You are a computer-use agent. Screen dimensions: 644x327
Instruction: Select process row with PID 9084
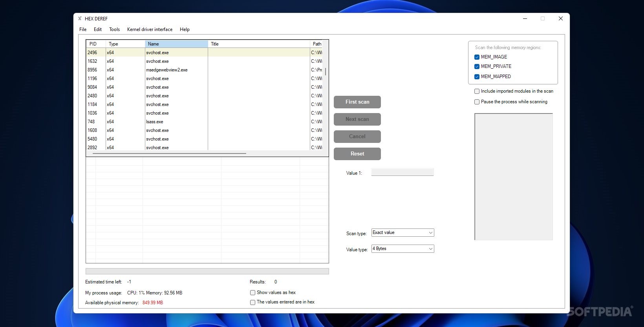click(204, 87)
